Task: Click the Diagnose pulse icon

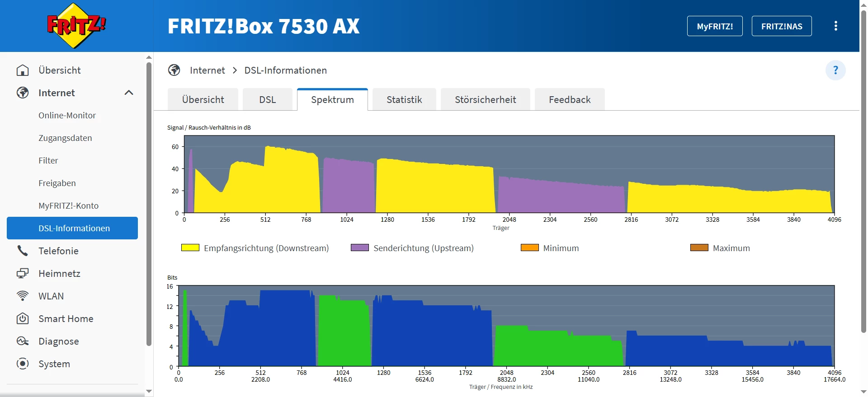Action: tap(23, 341)
